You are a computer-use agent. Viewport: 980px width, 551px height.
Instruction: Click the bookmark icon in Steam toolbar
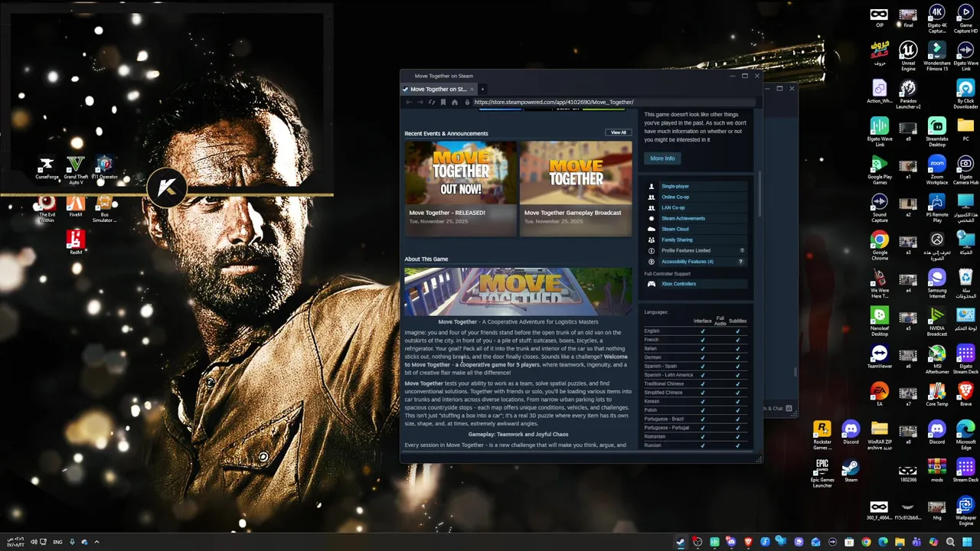(x=443, y=102)
